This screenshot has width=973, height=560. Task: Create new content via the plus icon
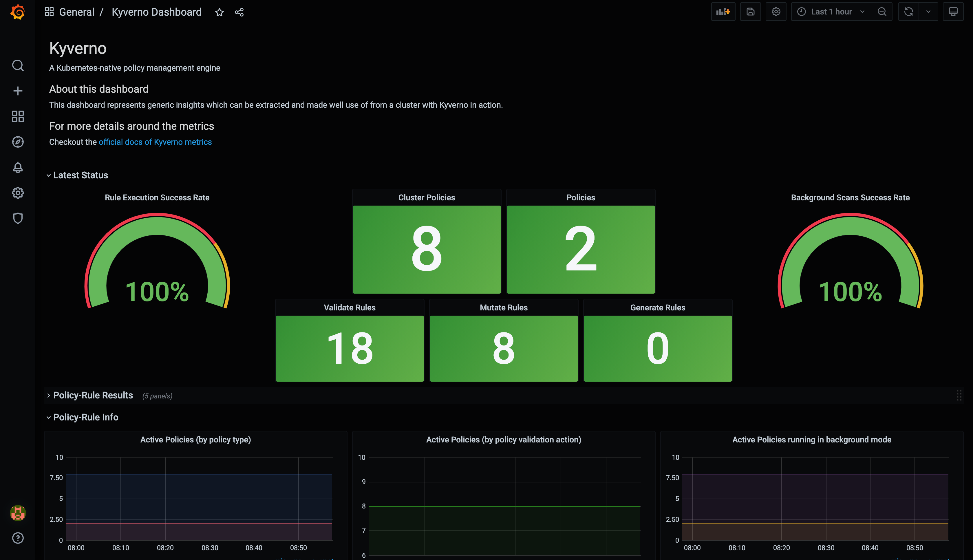(18, 91)
